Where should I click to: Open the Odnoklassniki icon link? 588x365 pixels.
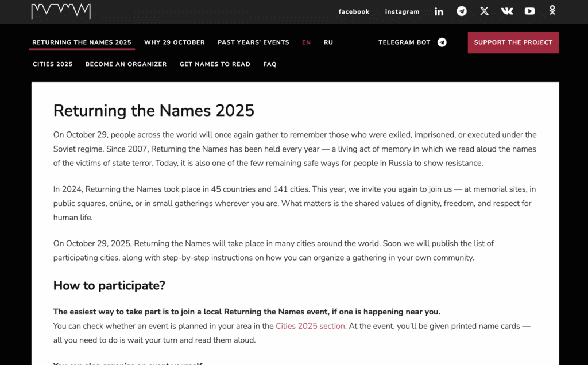click(552, 11)
